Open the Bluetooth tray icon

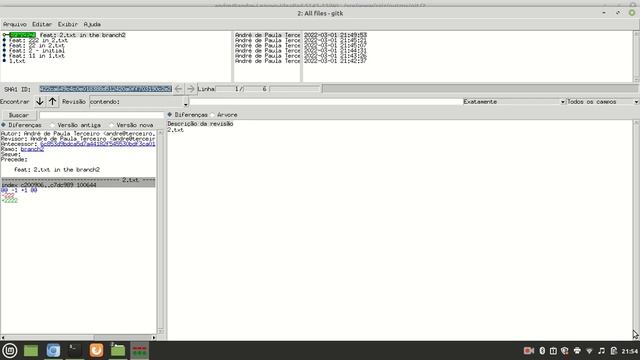pos(542,351)
